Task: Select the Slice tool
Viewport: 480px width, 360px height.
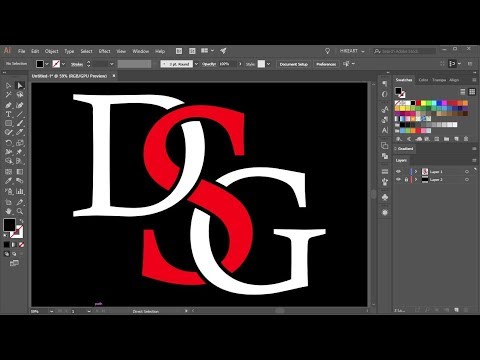Action: click(20, 202)
